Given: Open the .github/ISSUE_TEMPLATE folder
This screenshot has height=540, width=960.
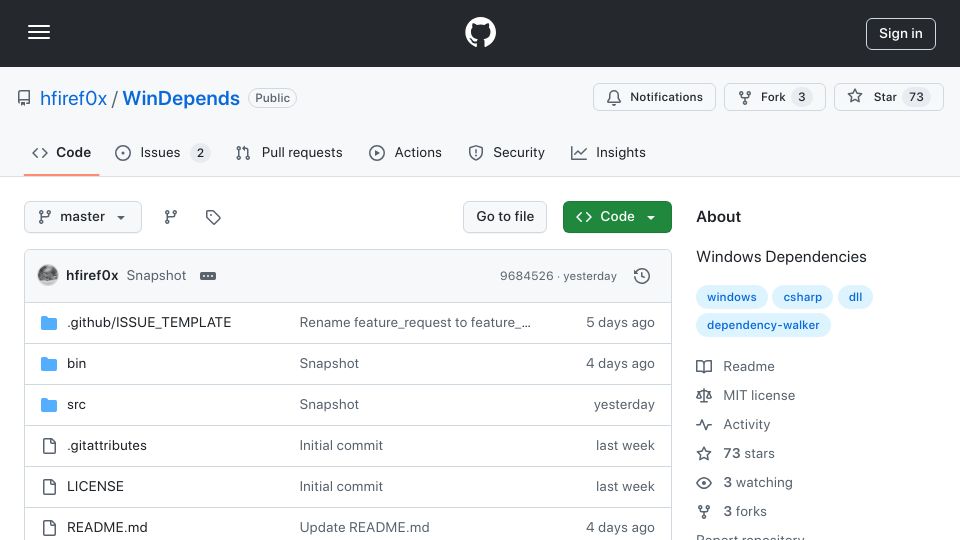Looking at the screenshot, I should coord(149,323).
